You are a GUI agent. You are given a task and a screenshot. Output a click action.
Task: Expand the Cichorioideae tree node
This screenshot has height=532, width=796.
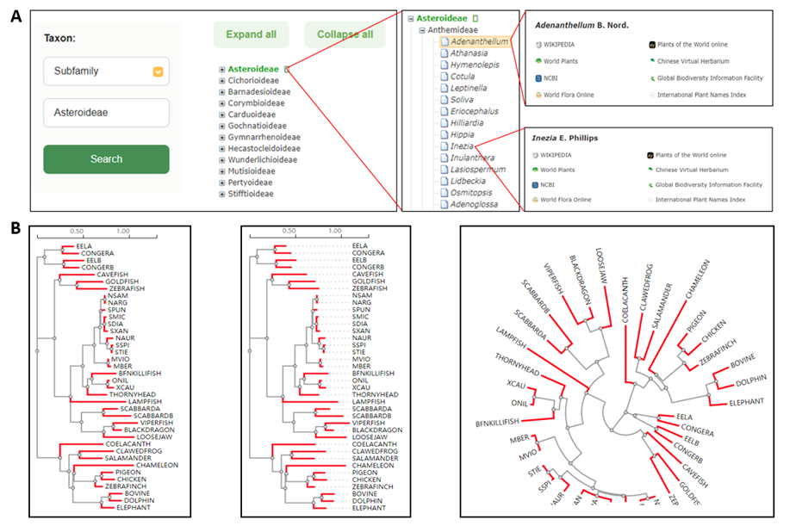(x=222, y=81)
